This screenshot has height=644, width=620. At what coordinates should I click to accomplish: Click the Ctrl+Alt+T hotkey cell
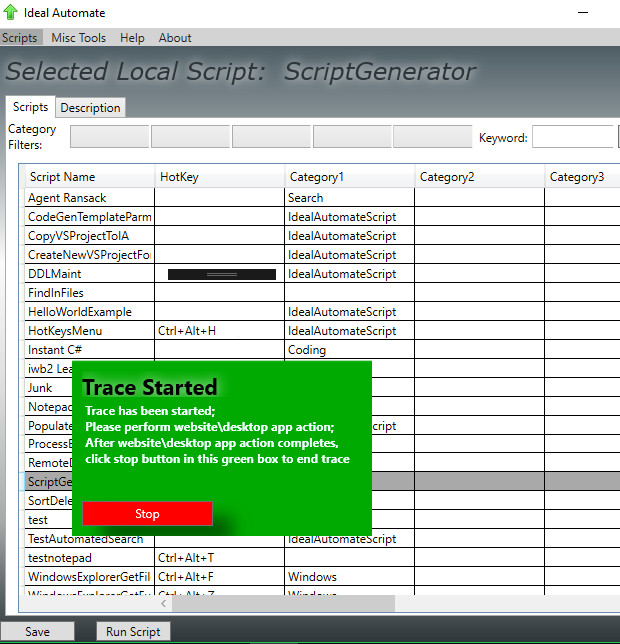[x=220, y=558]
